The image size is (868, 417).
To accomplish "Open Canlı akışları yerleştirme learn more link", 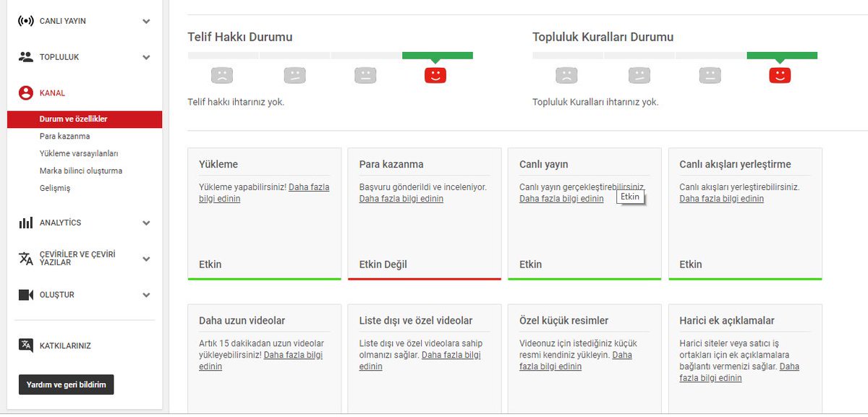I will (722, 199).
